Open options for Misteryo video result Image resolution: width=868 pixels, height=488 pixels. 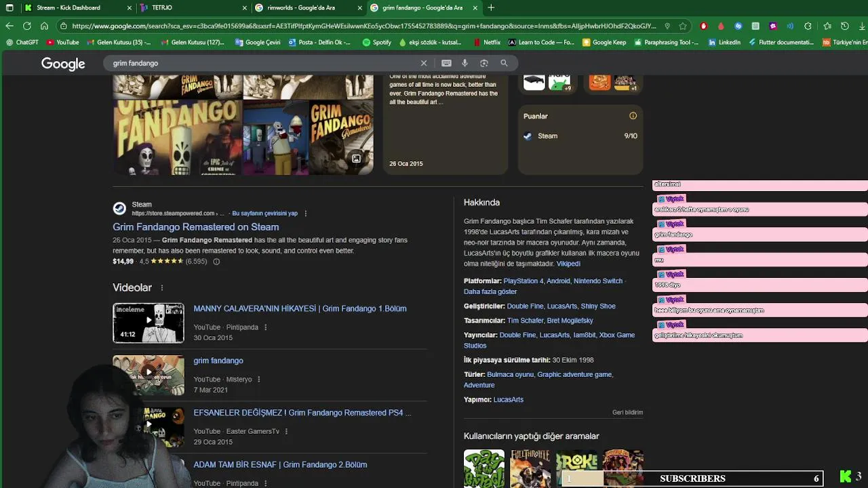258,380
